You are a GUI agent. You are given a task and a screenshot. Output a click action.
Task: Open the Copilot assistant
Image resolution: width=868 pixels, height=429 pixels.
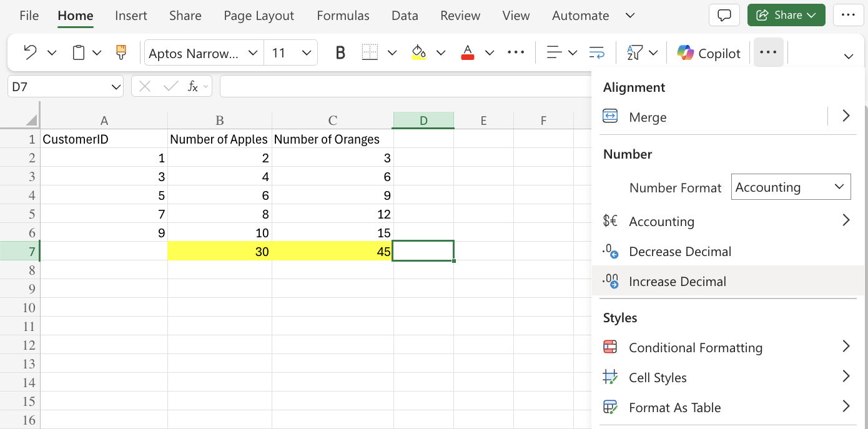[x=708, y=53]
